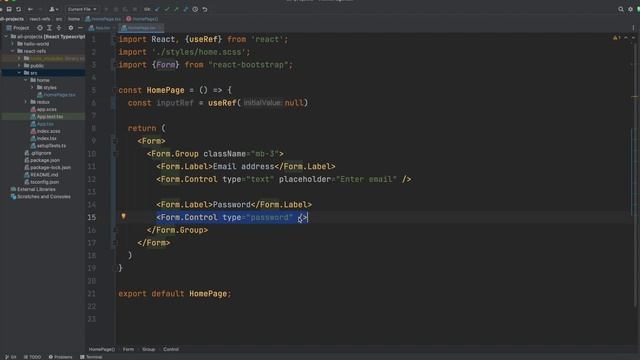Open the Terminal tool window tab
640x360 pixels.
coord(91,357)
